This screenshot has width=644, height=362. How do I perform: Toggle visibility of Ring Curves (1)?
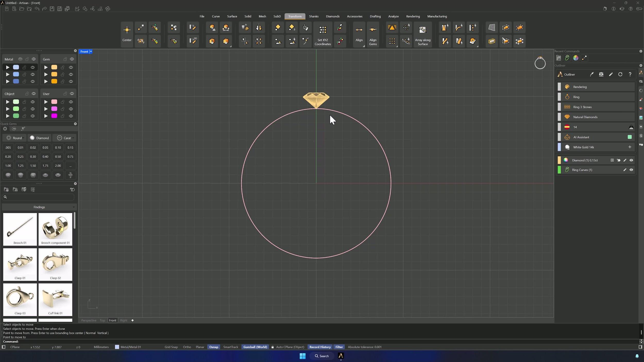(631, 170)
